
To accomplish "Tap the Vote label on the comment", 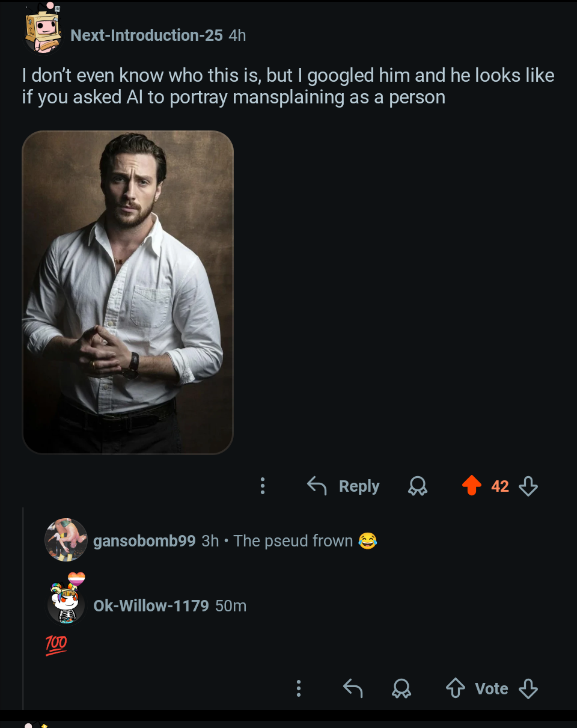I will [492, 688].
